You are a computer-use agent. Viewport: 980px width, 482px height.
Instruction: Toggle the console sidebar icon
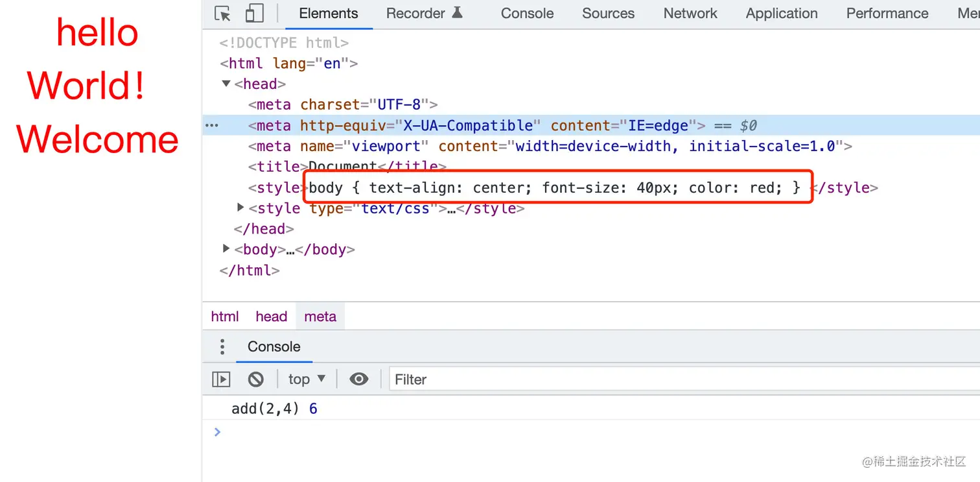(x=222, y=379)
